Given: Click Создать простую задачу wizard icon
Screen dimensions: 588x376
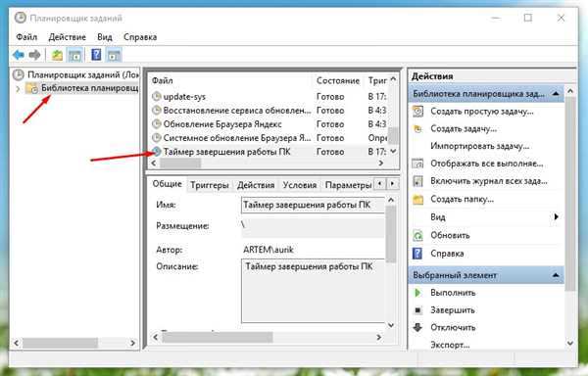Looking at the screenshot, I should pos(417,112).
